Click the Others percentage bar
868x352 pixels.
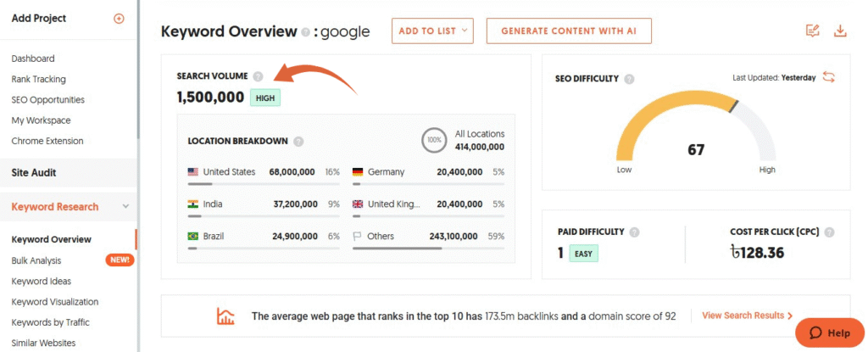428,248
